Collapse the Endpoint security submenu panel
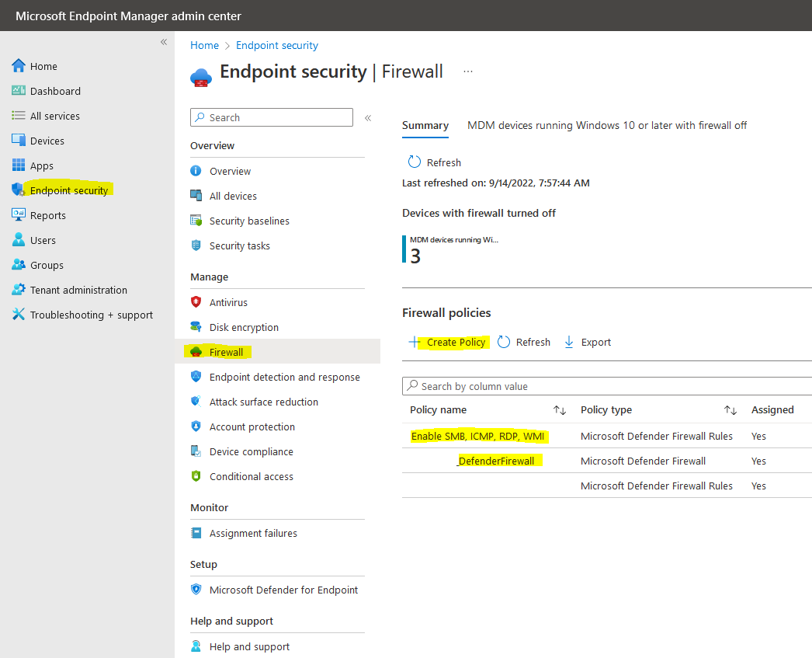This screenshot has height=658, width=812. [368, 118]
